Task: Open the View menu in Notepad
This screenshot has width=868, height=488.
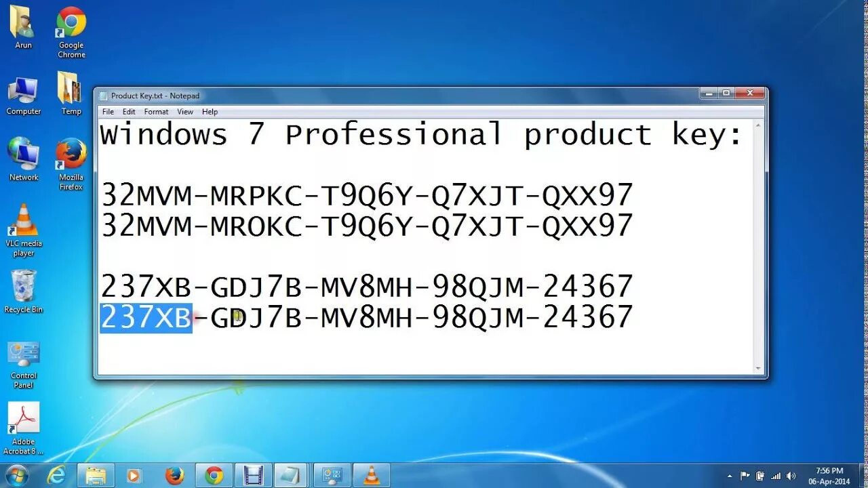Action: (185, 112)
